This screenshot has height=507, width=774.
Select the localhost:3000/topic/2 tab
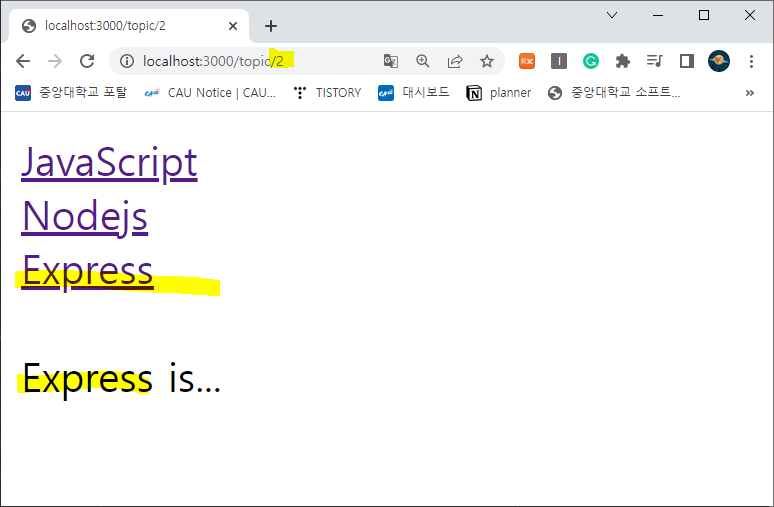coord(128,26)
